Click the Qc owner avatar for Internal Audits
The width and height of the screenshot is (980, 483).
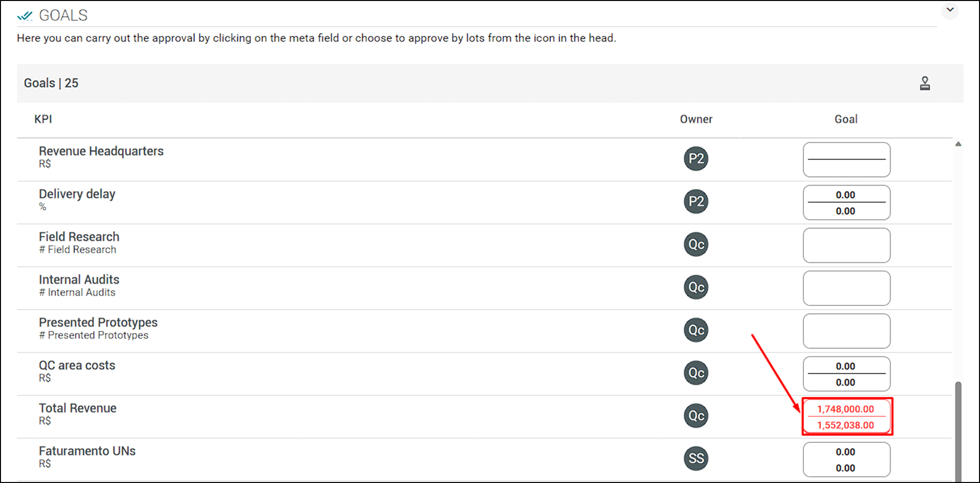[696, 287]
